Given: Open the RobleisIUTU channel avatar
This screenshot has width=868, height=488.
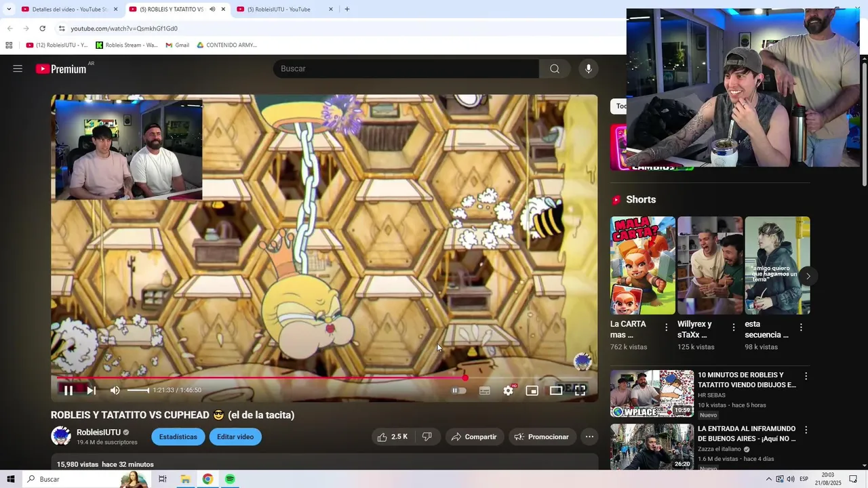Looking at the screenshot, I should tap(61, 436).
